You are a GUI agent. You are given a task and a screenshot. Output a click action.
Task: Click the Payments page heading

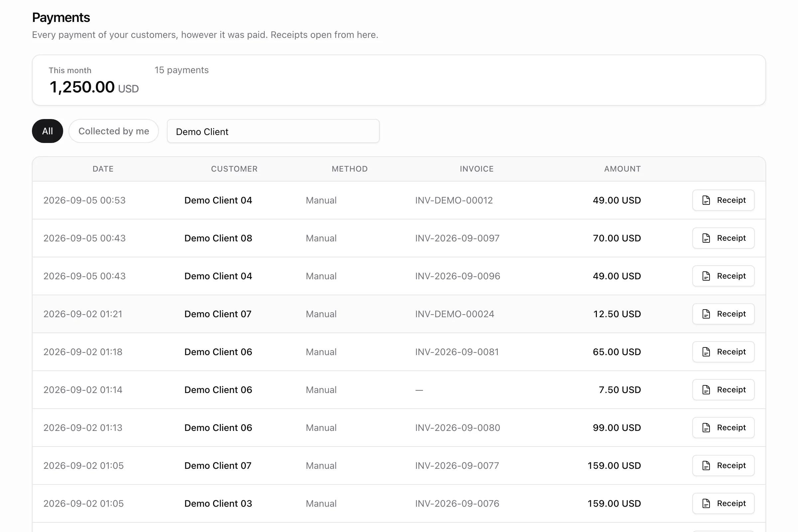[61, 17]
